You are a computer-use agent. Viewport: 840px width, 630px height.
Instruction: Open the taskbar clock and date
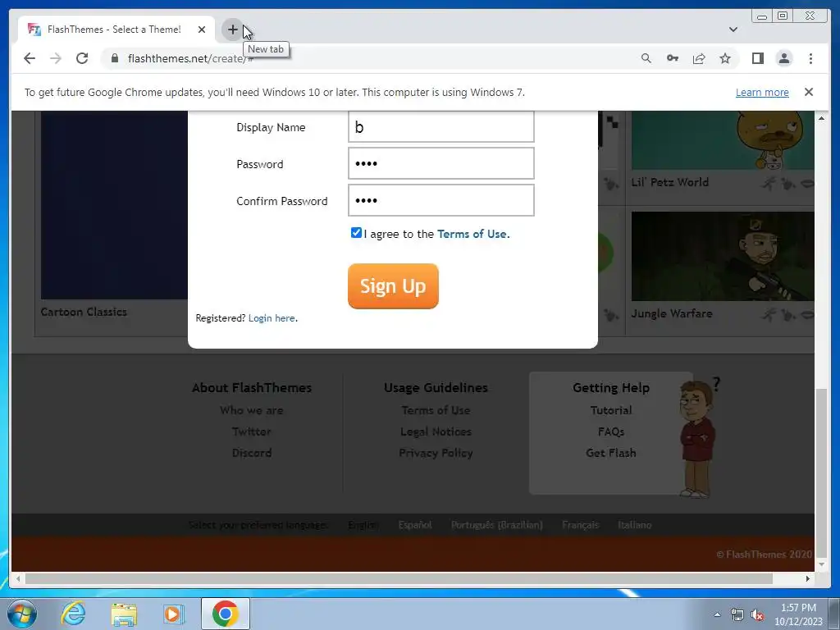click(797, 614)
